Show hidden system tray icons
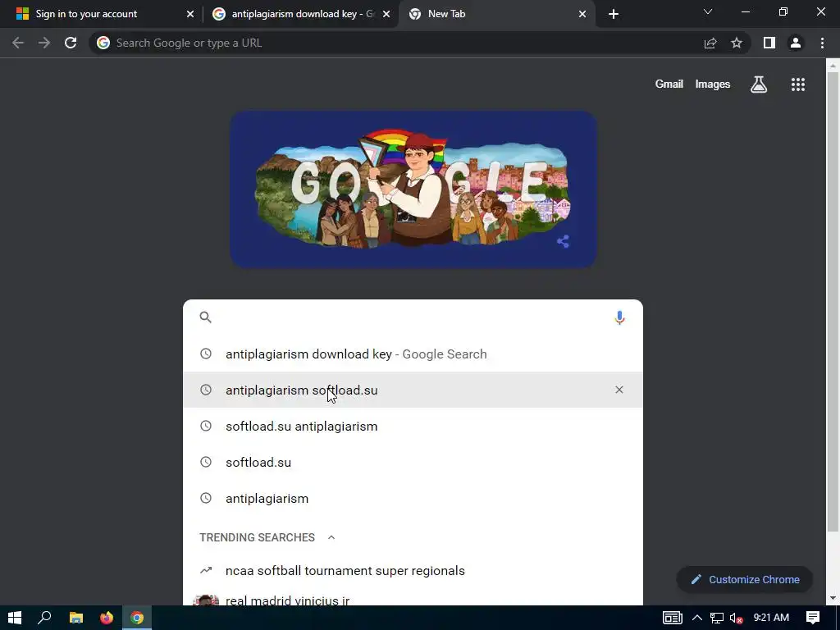The height and width of the screenshot is (630, 840). pos(697,618)
